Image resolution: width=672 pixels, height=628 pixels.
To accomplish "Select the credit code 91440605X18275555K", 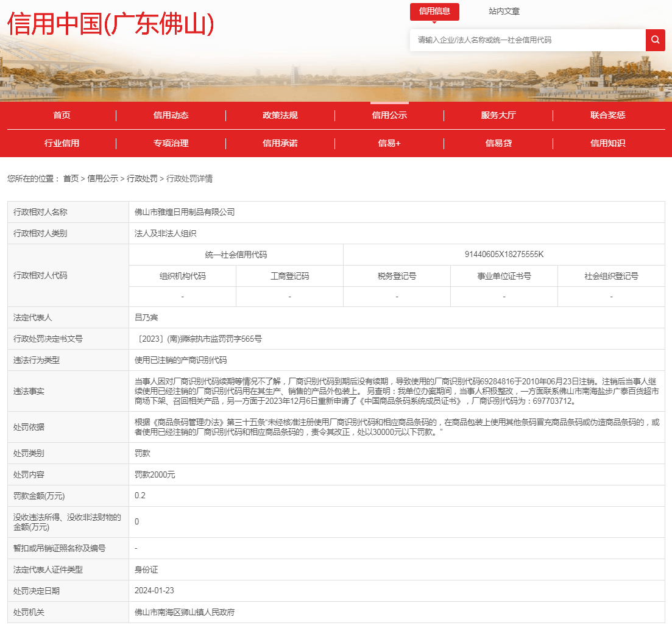I will pos(504,255).
